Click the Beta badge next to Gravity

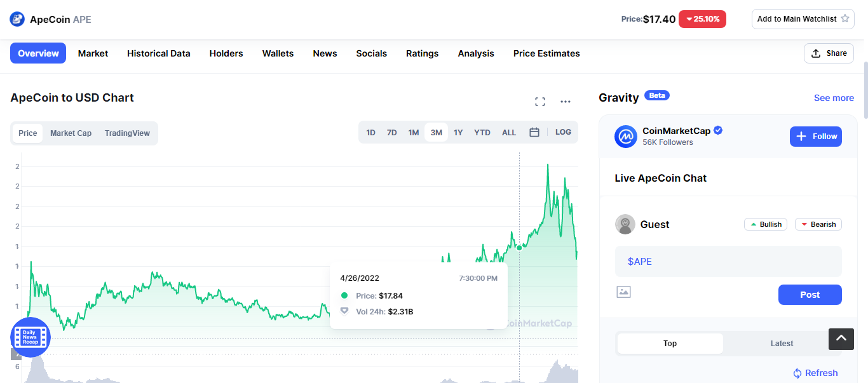click(657, 95)
